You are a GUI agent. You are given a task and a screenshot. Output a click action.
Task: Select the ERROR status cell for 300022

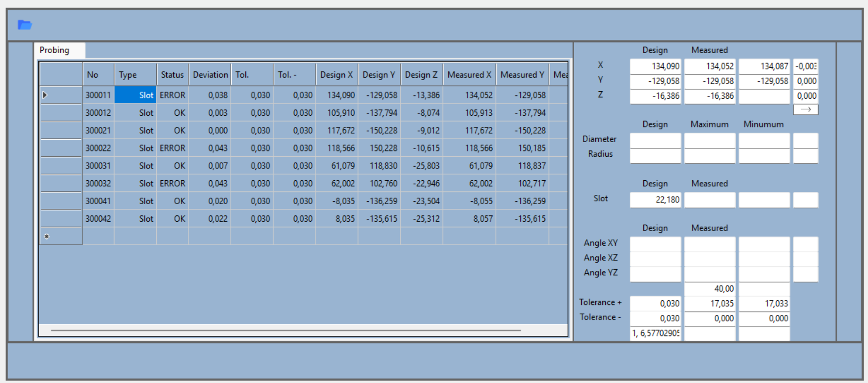pyautogui.click(x=172, y=148)
